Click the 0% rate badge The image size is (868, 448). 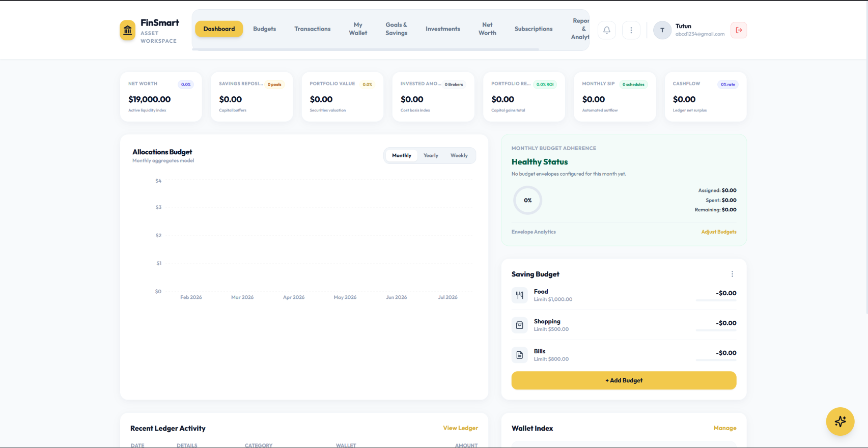click(728, 85)
